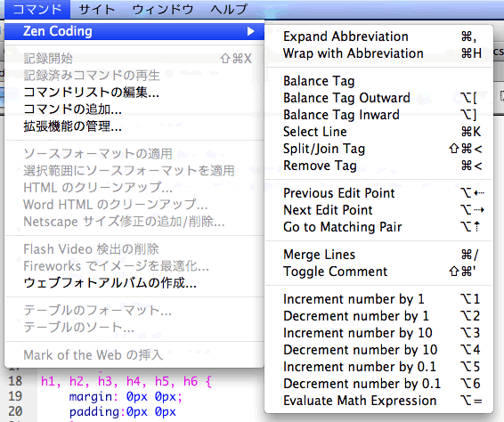This screenshot has height=422, width=504.
Task: Choose the Select Line command
Action: [378, 132]
